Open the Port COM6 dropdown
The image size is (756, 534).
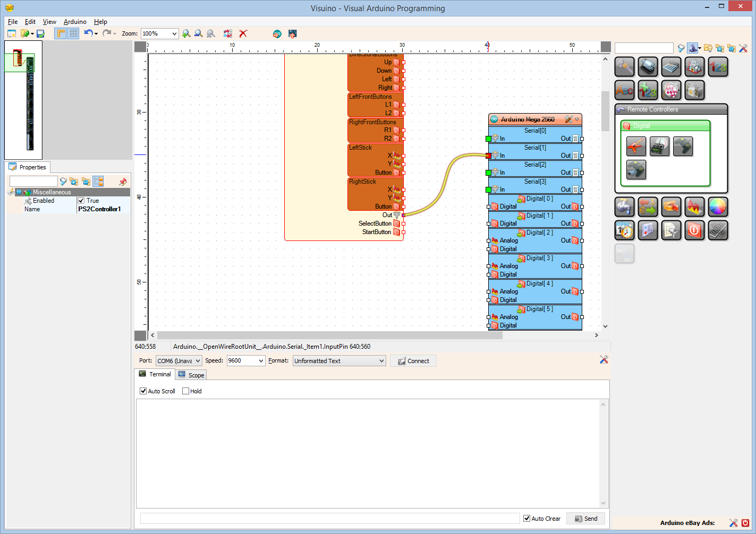(x=179, y=360)
